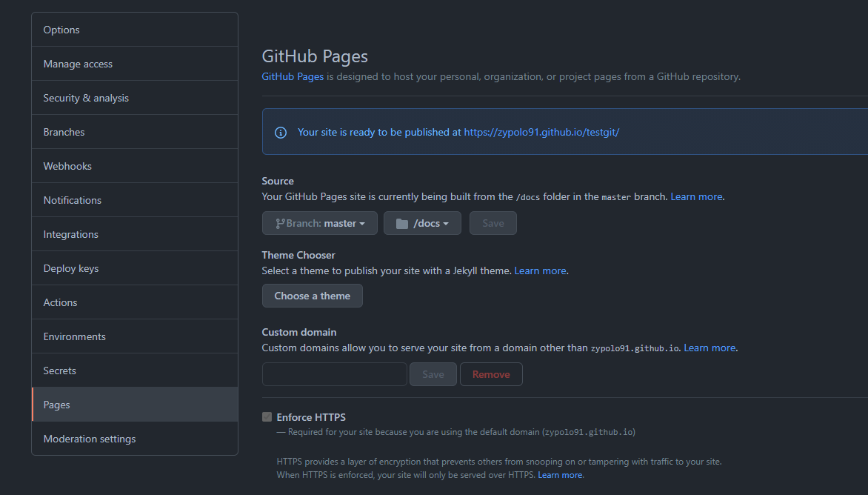The width and height of the screenshot is (868, 495).
Task: Click the folder icon on /docs button
Action: click(x=402, y=224)
